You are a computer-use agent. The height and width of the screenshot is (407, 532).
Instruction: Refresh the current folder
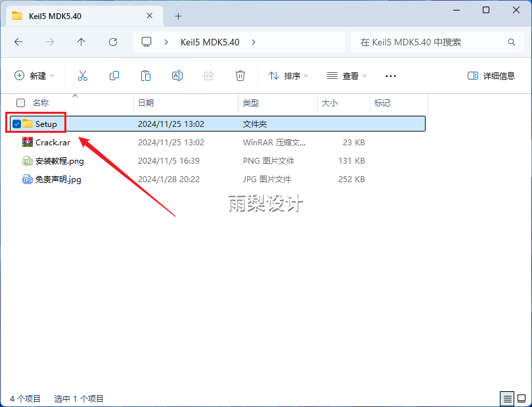pyautogui.click(x=113, y=42)
